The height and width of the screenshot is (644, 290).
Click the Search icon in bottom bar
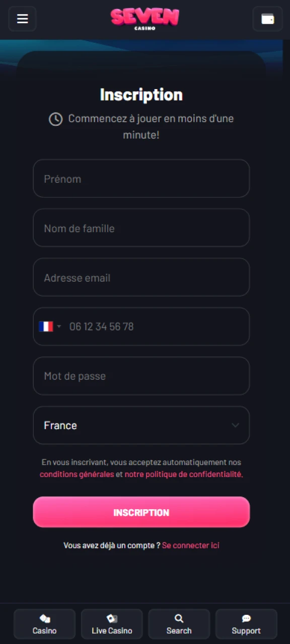click(x=179, y=624)
